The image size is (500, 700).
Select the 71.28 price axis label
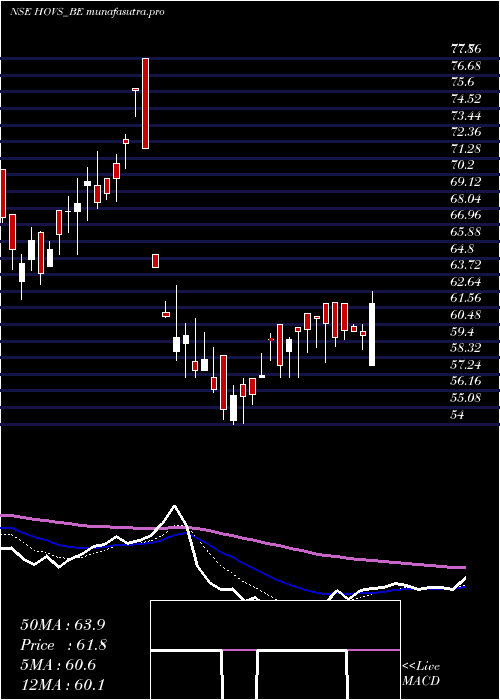[x=468, y=149]
